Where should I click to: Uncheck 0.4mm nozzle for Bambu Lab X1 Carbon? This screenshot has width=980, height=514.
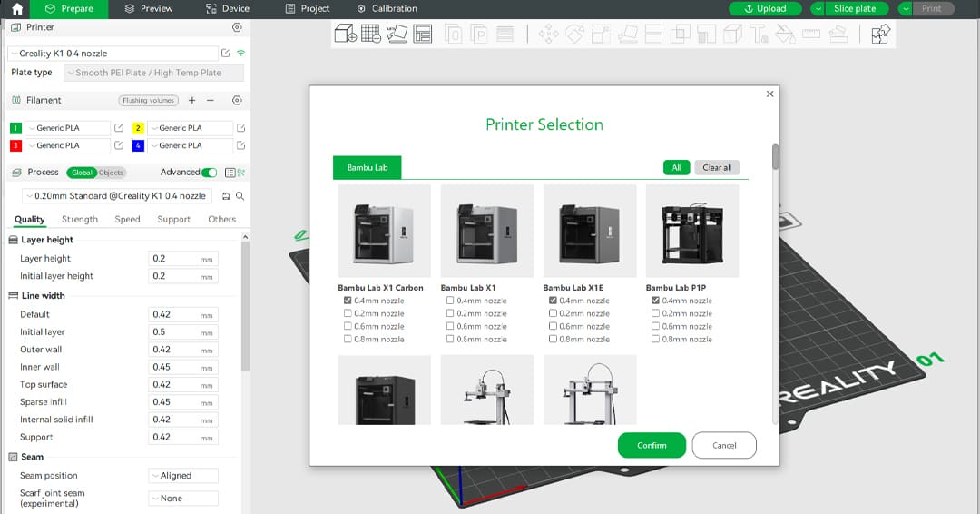pos(348,301)
